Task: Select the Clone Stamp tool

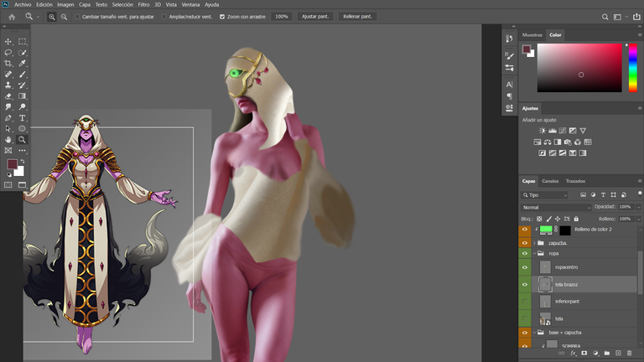Action: 8,85
